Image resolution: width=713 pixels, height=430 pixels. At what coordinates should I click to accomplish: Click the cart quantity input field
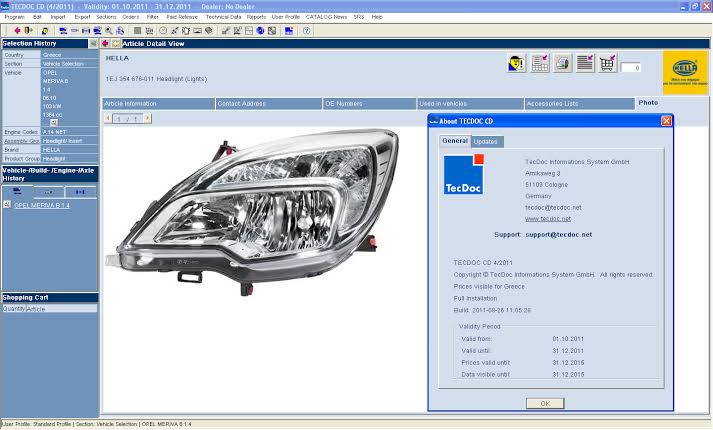tap(631, 68)
